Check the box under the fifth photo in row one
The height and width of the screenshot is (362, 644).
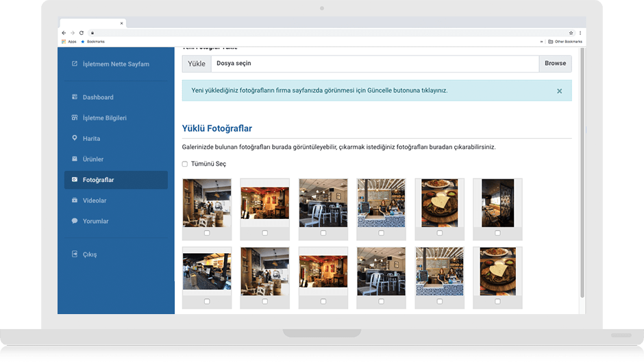click(x=439, y=233)
